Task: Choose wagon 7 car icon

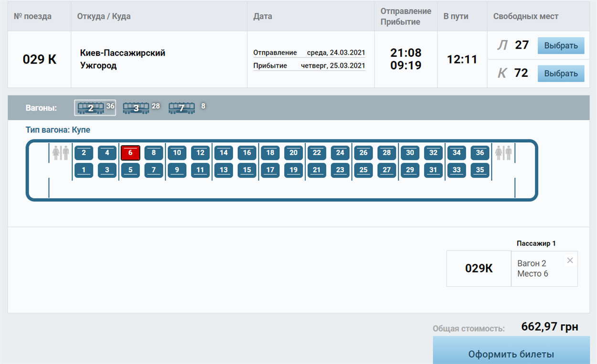Action: click(181, 108)
